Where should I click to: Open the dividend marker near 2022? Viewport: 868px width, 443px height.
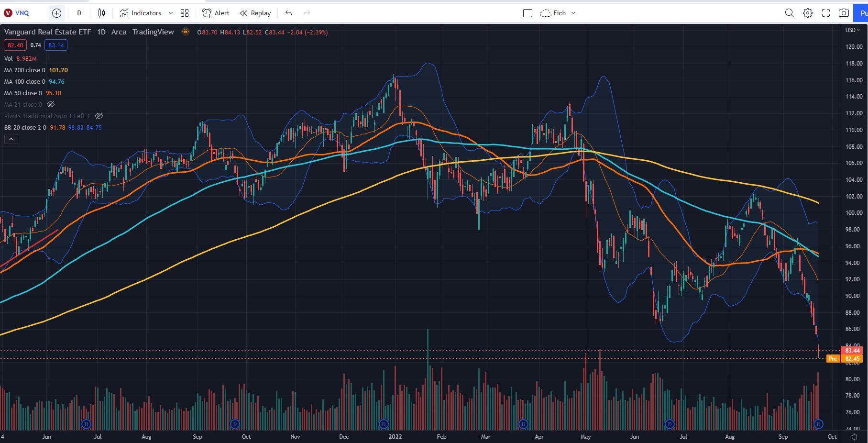tap(384, 424)
